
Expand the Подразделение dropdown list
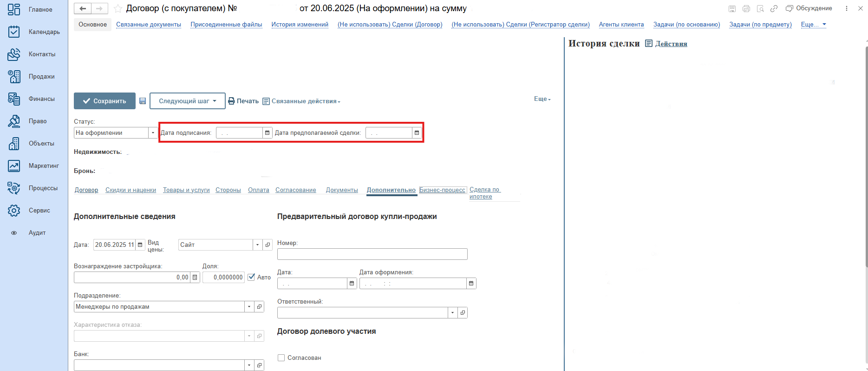pyautogui.click(x=249, y=307)
